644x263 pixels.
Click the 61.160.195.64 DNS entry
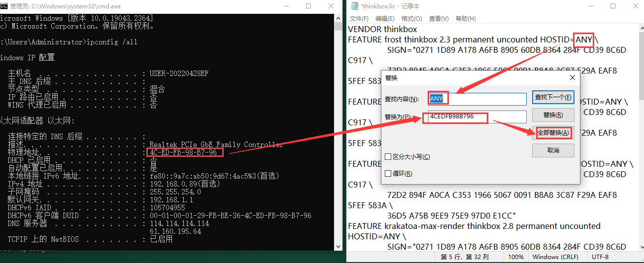[x=175, y=231]
